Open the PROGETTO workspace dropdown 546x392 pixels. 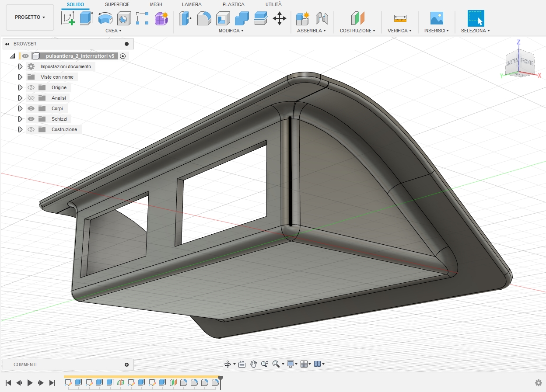pos(30,17)
